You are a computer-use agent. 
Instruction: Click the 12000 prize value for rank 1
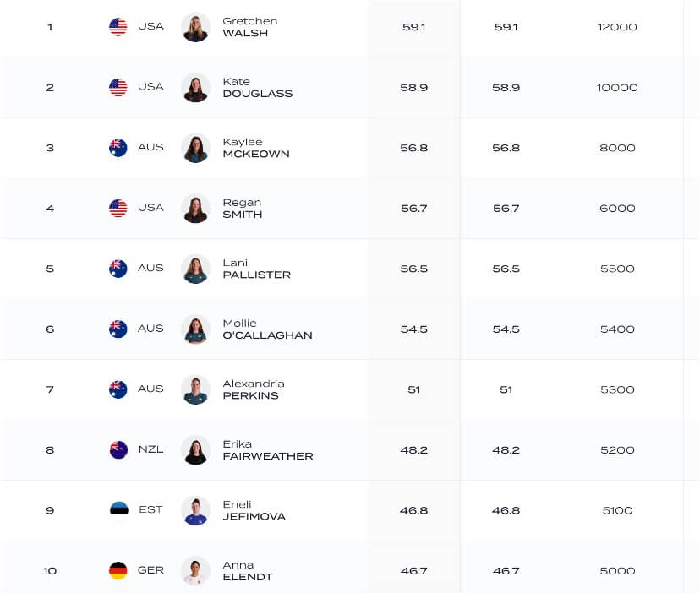pyautogui.click(x=617, y=27)
